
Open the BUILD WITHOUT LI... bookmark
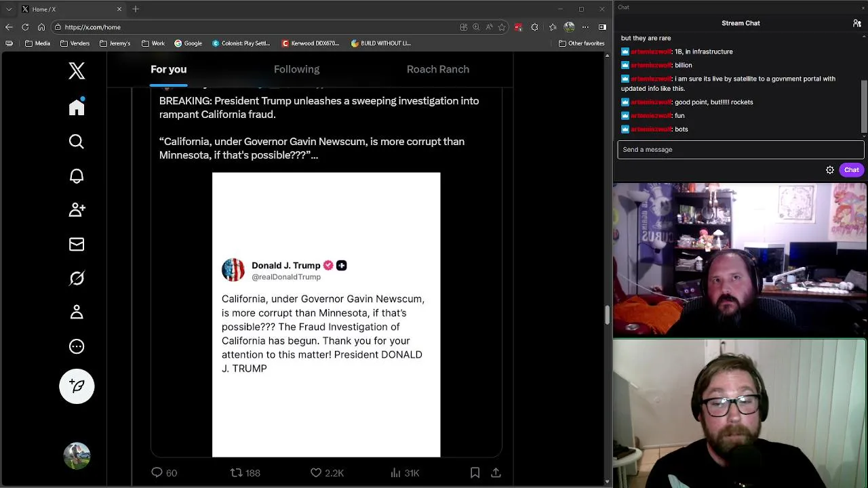[381, 43]
